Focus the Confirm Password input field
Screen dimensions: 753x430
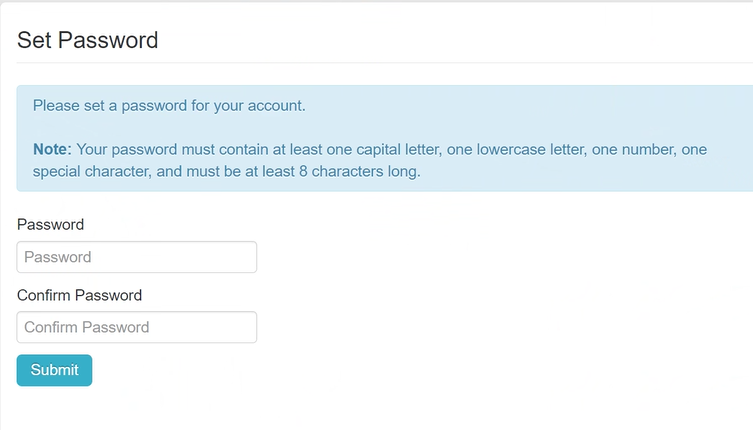click(x=136, y=327)
